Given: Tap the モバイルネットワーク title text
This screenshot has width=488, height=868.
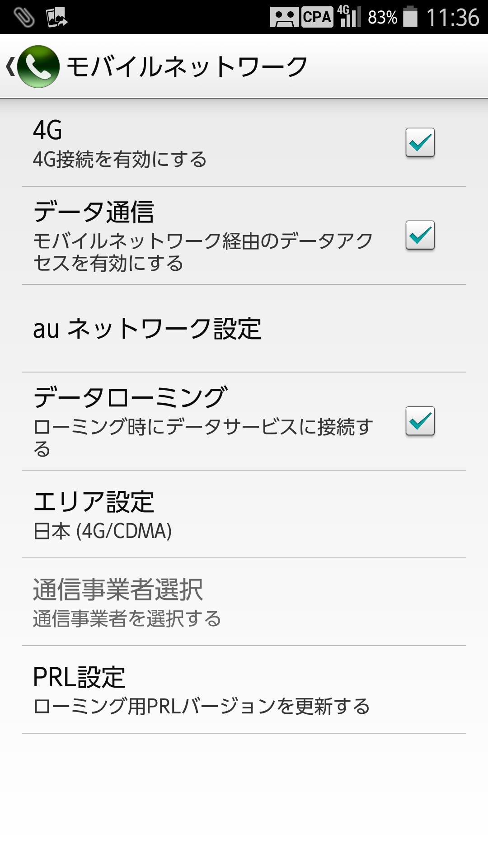Looking at the screenshot, I should [187, 67].
